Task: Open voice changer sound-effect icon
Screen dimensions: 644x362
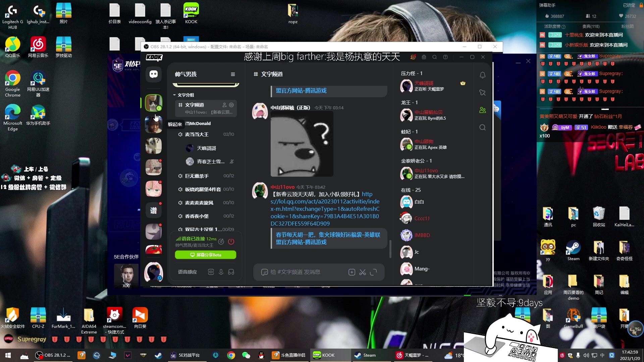Action: click(x=211, y=272)
